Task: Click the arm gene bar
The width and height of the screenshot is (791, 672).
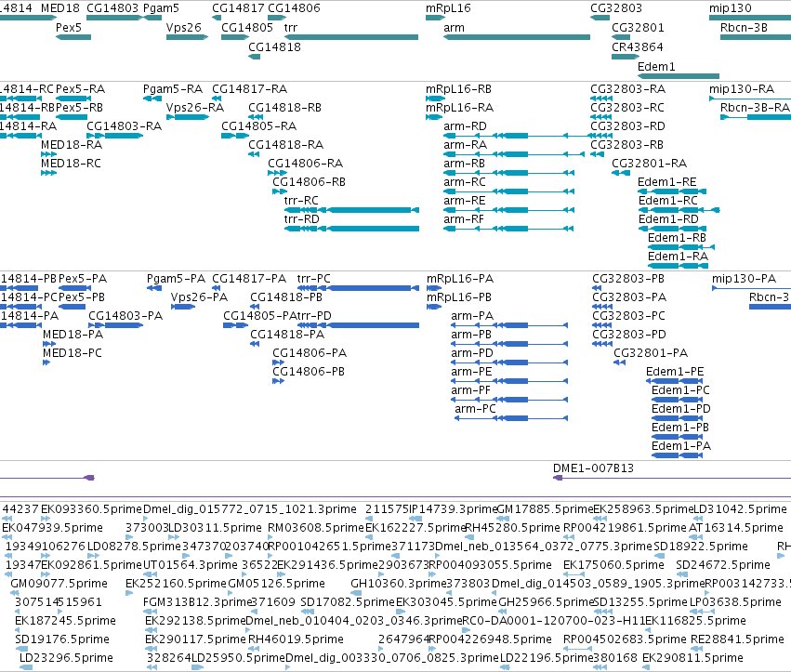Action: [x=517, y=37]
